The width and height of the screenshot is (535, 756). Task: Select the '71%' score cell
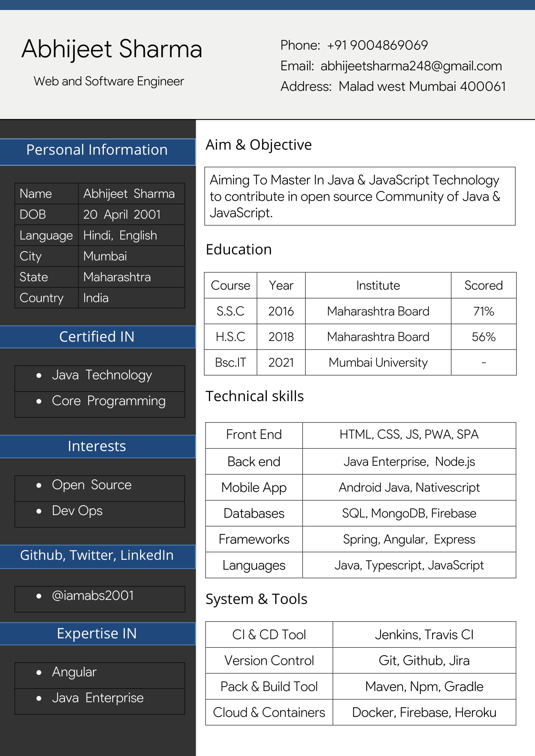(483, 311)
